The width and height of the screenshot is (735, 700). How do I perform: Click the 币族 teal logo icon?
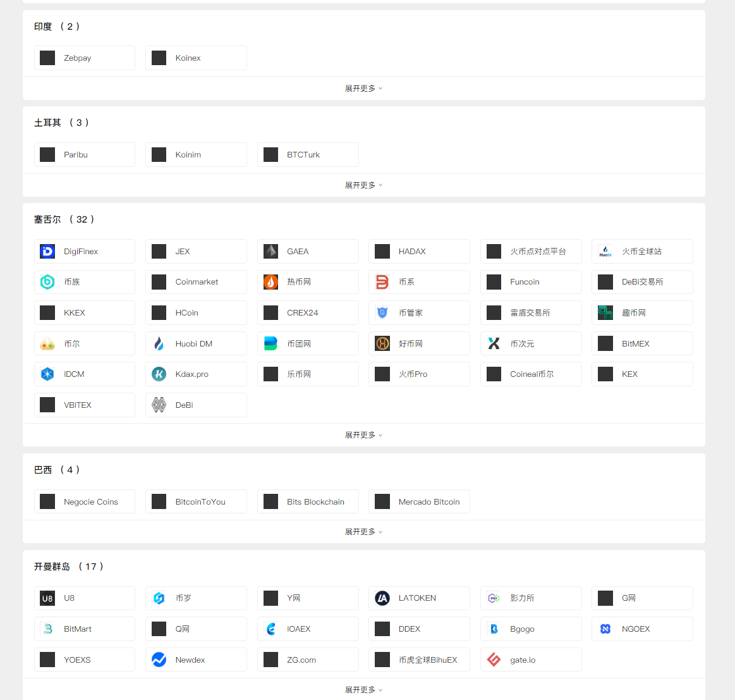point(47,282)
